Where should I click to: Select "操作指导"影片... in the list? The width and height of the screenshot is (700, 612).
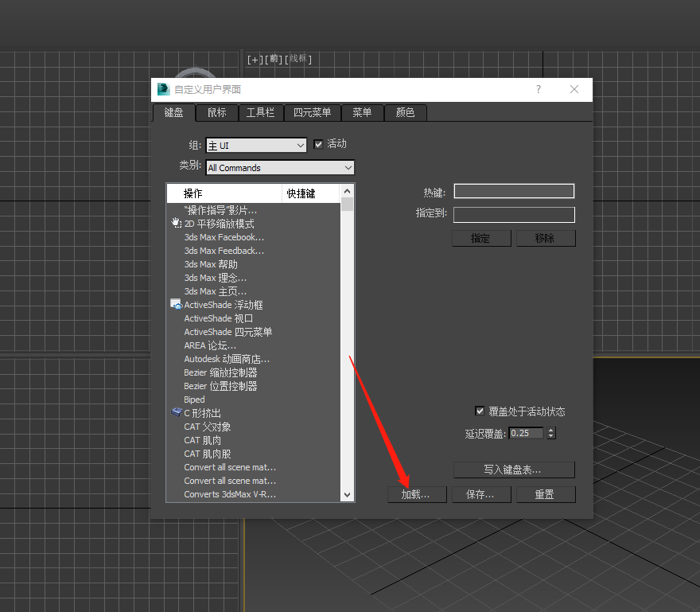[x=220, y=210]
